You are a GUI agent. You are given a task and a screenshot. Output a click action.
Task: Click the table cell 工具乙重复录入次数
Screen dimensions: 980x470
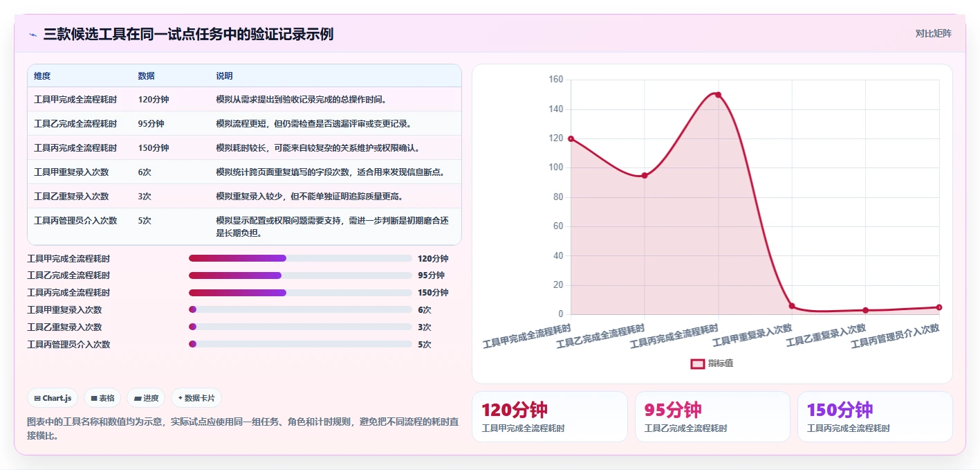(71, 197)
